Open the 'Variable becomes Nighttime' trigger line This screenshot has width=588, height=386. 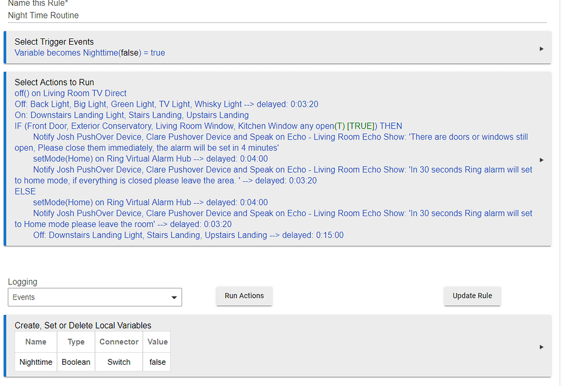click(90, 53)
